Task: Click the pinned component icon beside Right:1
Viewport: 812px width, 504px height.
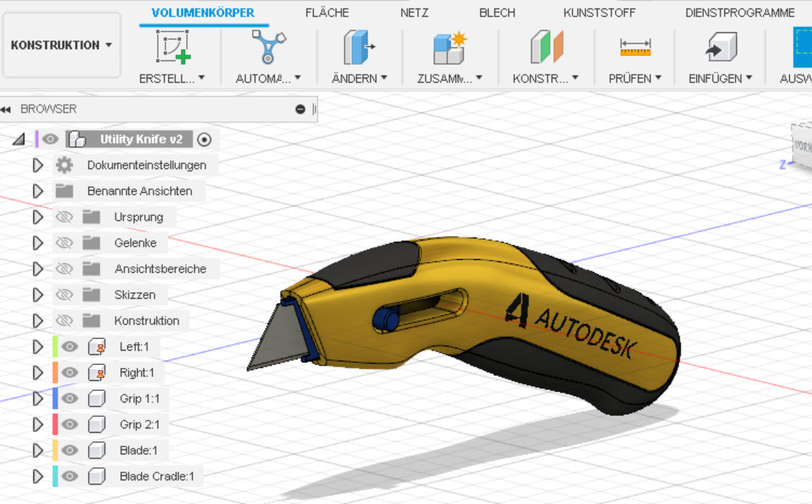Action: click(97, 372)
